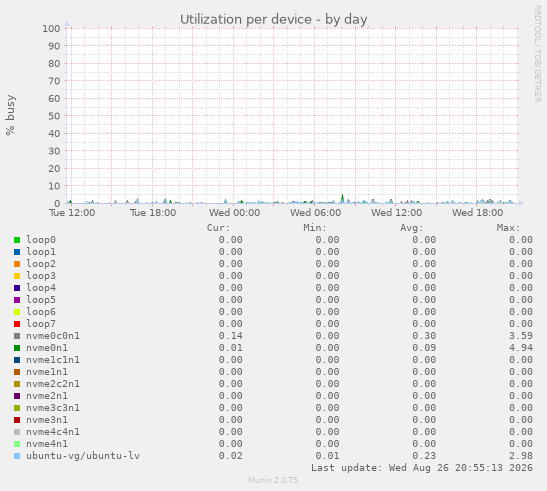Click the Wed 00:00 x-axis label

pos(234,213)
